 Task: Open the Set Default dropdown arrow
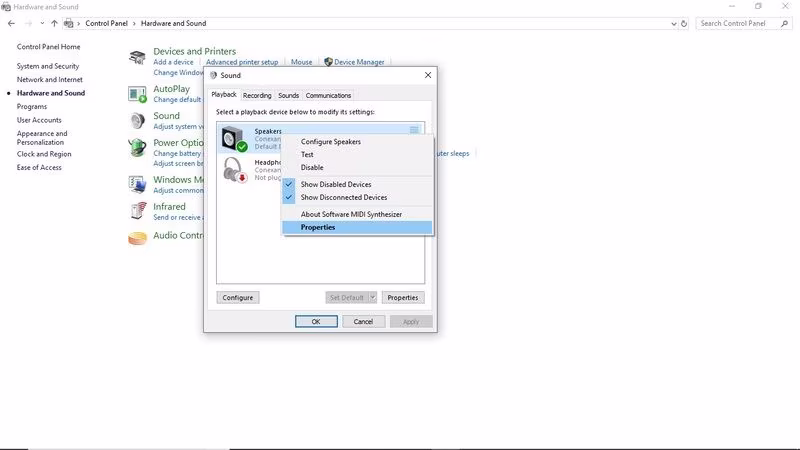pyautogui.click(x=372, y=297)
